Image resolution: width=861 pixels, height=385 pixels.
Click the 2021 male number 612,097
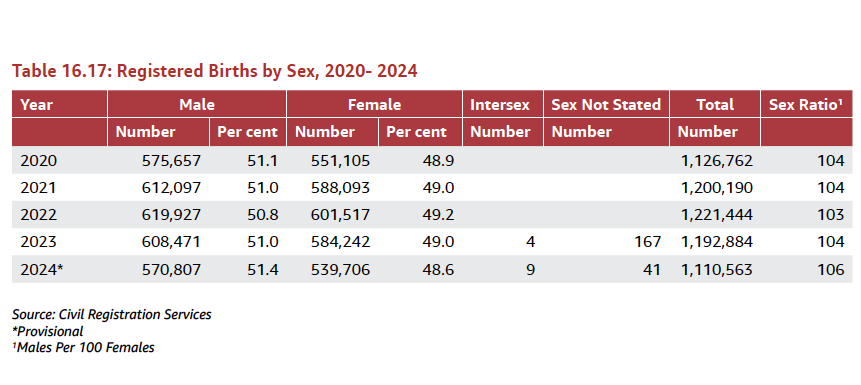171,188
